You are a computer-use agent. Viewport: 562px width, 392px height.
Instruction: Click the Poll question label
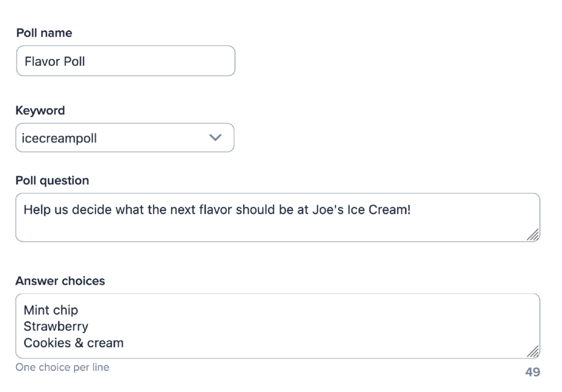tap(53, 180)
